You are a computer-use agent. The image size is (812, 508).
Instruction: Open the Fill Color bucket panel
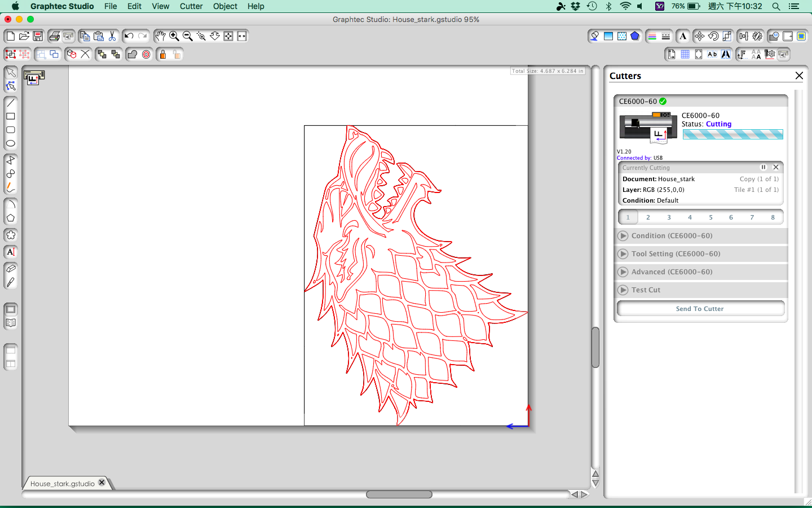tap(594, 36)
